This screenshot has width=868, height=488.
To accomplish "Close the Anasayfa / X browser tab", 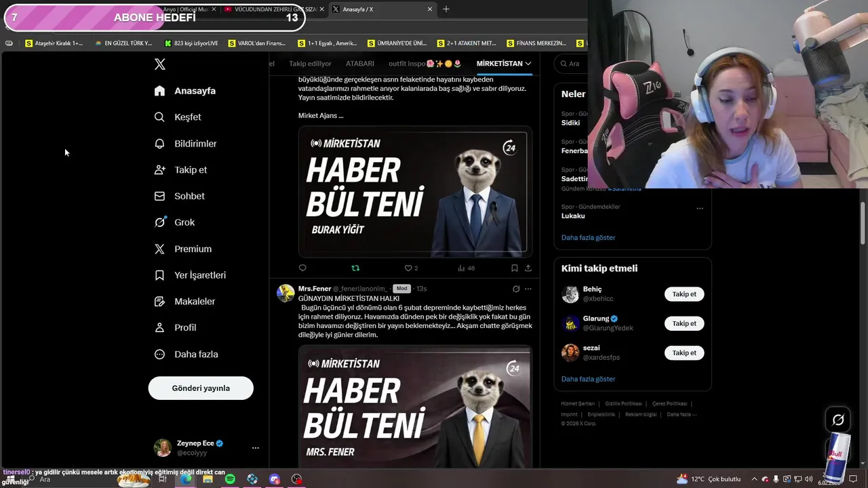I will [429, 9].
